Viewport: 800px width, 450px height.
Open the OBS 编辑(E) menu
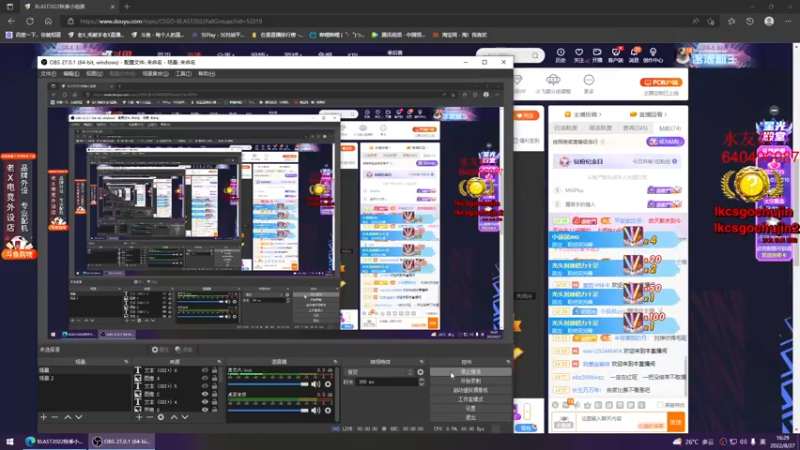(71, 74)
